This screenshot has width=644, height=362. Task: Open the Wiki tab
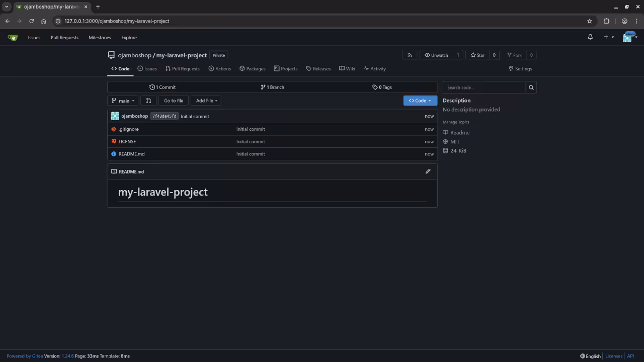(347, 69)
